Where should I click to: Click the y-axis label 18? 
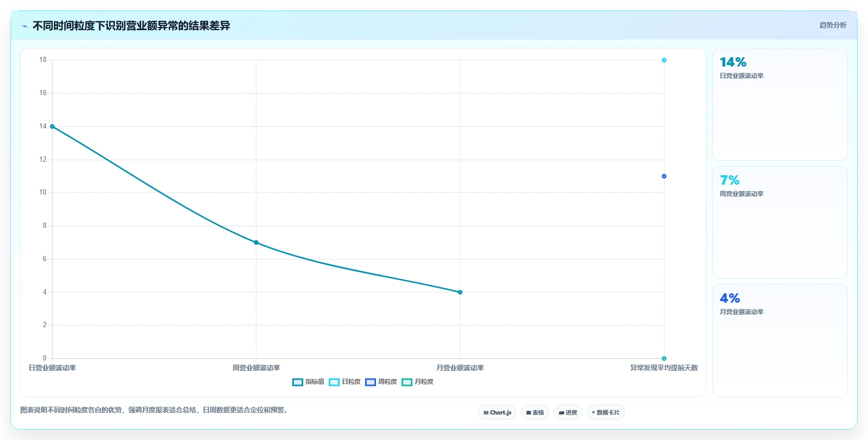point(43,60)
